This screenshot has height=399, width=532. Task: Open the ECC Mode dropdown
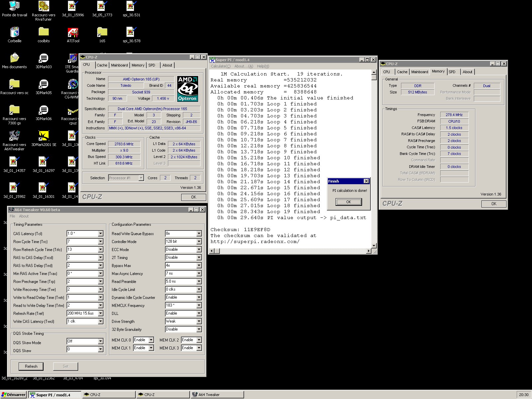199,250
